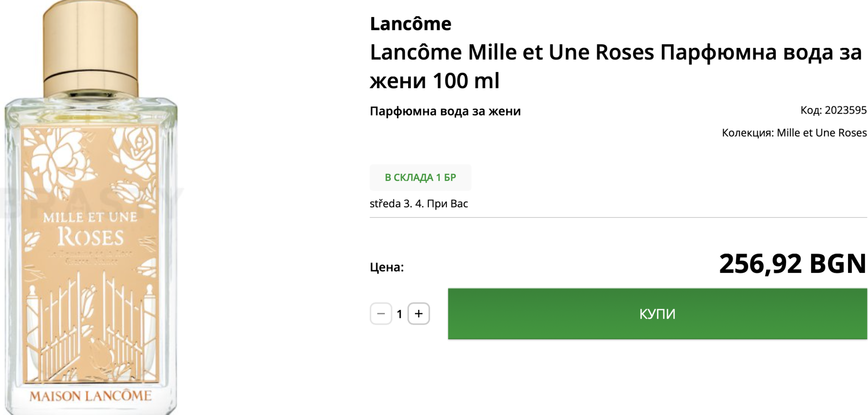Viewport: 868px width, 415px height.
Task: Open the Lancôme brand heading link
Action: 410,24
